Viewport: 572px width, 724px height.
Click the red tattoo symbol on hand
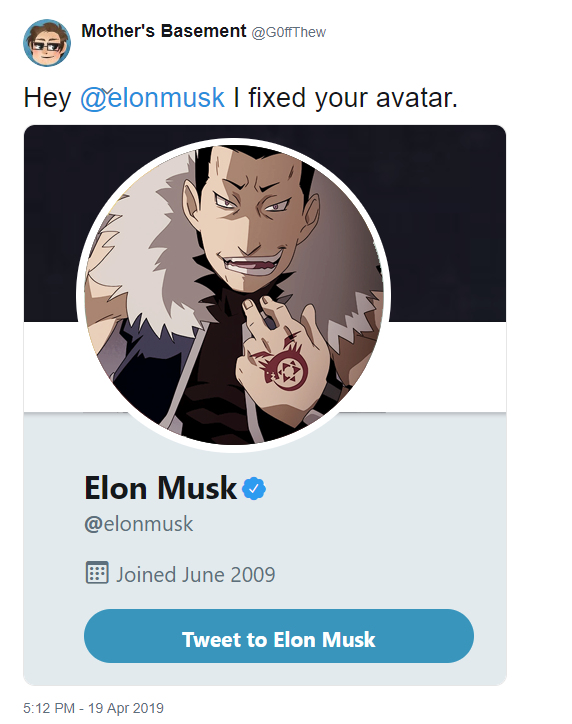click(282, 369)
